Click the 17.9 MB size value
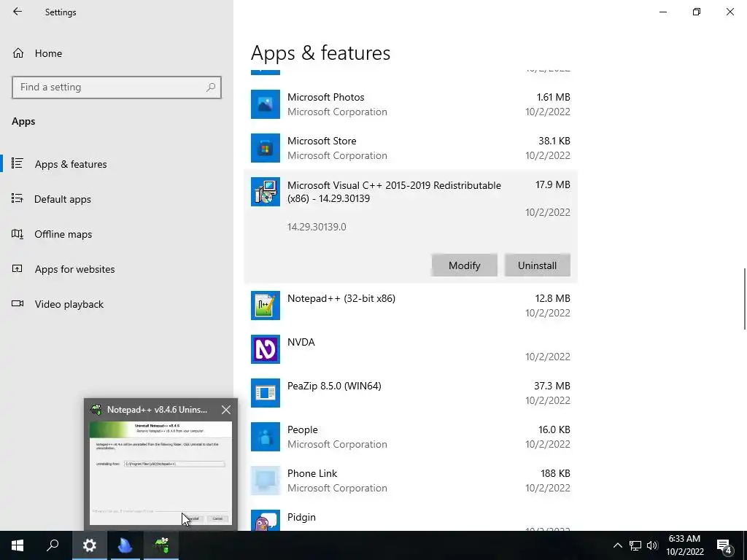The height and width of the screenshot is (560, 747). tap(553, 184)
